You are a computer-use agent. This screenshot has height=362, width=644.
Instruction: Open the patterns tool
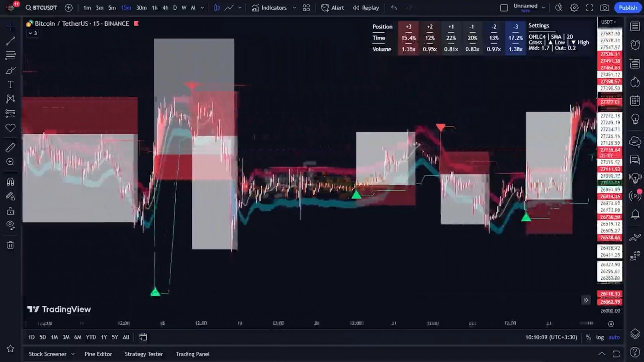click(x=10, y=99)
